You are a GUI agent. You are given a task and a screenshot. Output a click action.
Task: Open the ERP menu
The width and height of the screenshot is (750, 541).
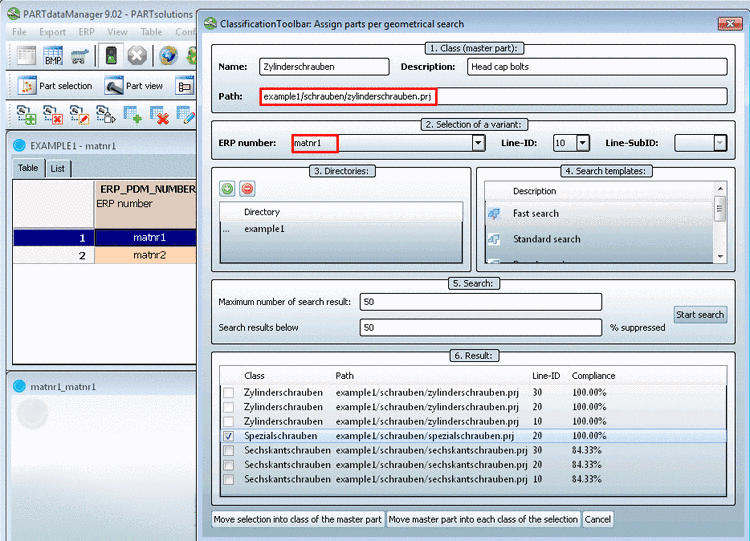pos(87,32)
